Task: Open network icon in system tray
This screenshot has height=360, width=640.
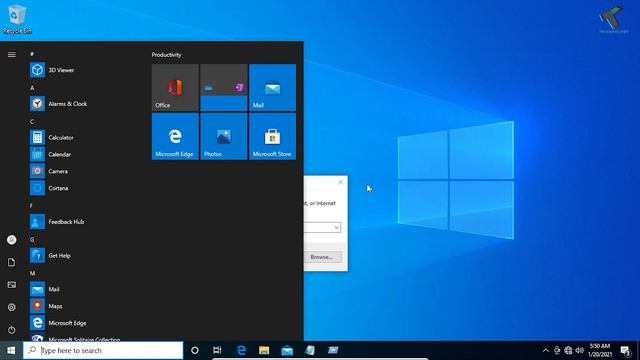Action: click(x=568, y=350)
